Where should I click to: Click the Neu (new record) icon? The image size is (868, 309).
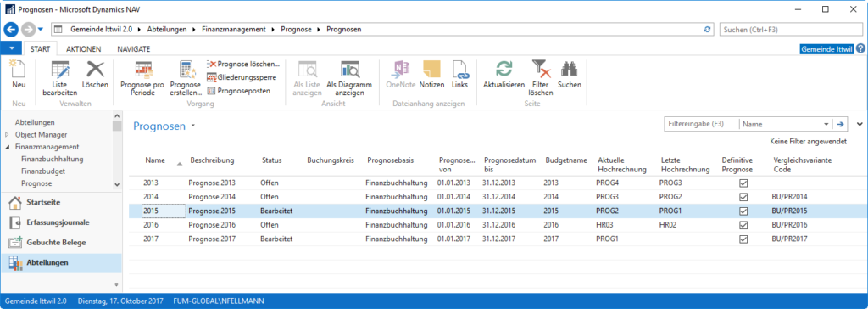click(x=19, y=69)
